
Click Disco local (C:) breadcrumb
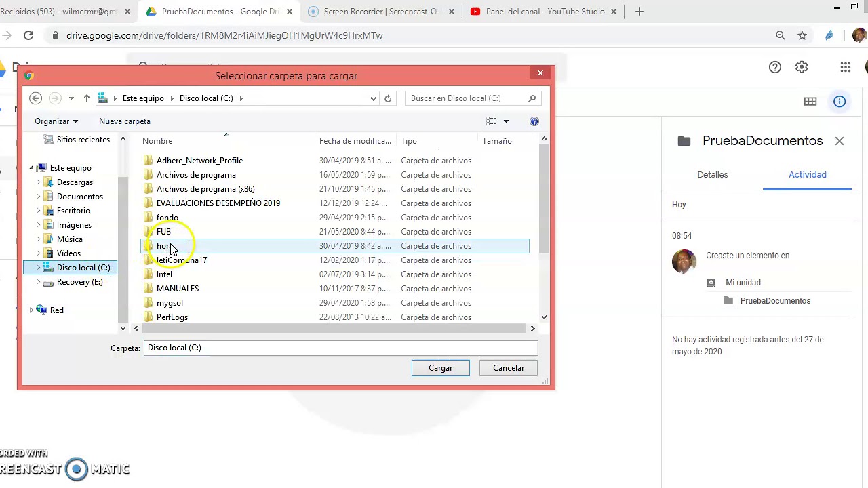(206, 98)
